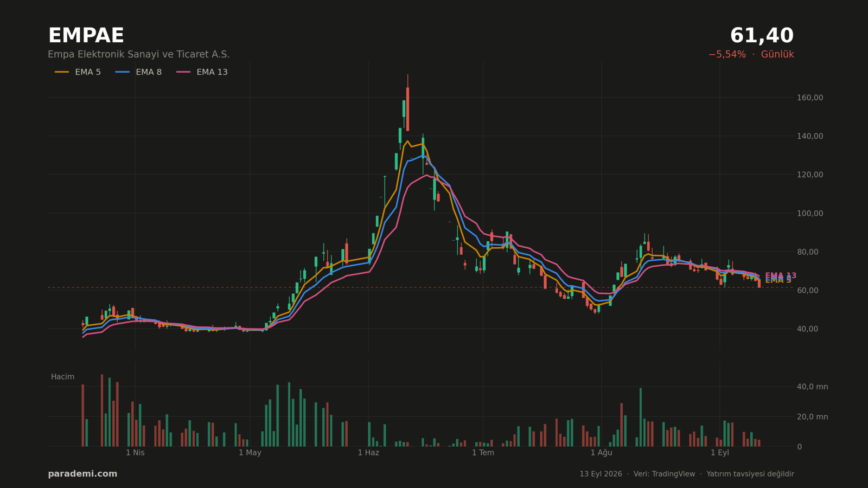
Task: Click the 100,00 price axis label
Action: pos(810,213)
